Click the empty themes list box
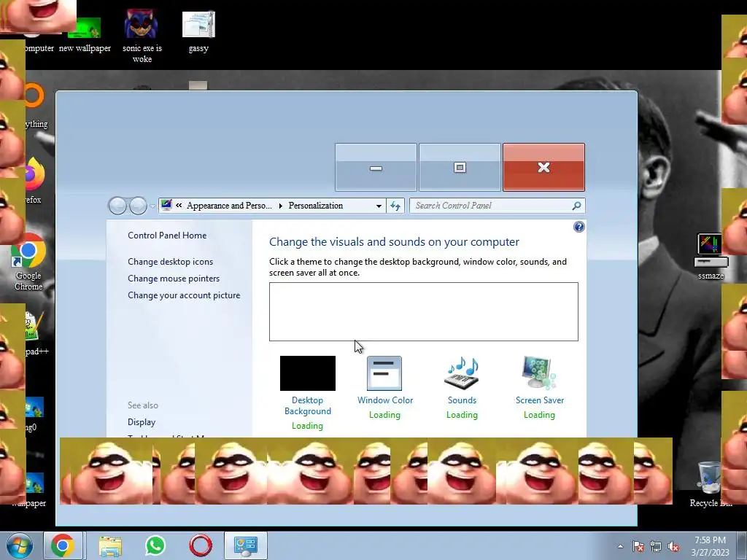The width and height of the screenshot is (747, 560). pyautogui.click(x=424, y=311)
